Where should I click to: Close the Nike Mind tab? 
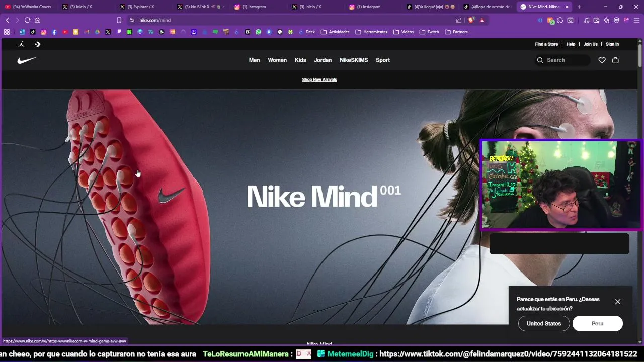pos(567,7)
